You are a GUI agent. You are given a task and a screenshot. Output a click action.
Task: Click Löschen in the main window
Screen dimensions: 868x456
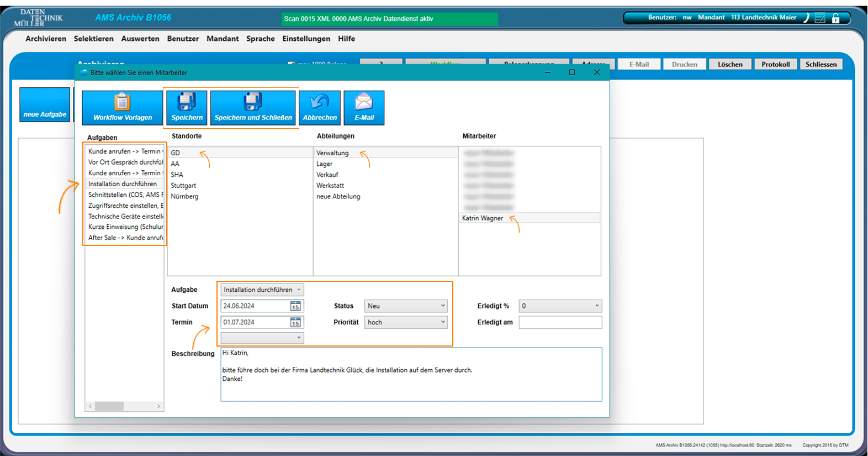click(x=730, y=65)
